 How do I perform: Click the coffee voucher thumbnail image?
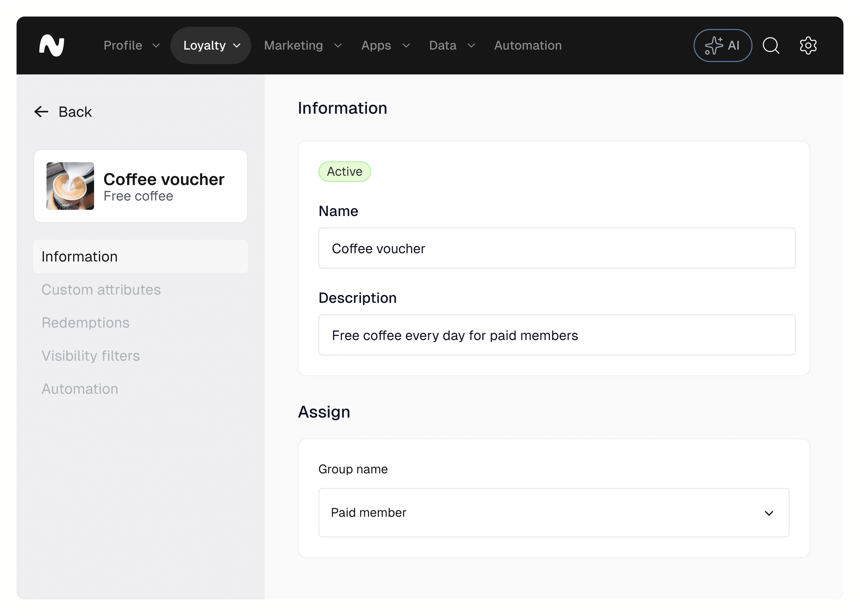[x=70, y=186]
